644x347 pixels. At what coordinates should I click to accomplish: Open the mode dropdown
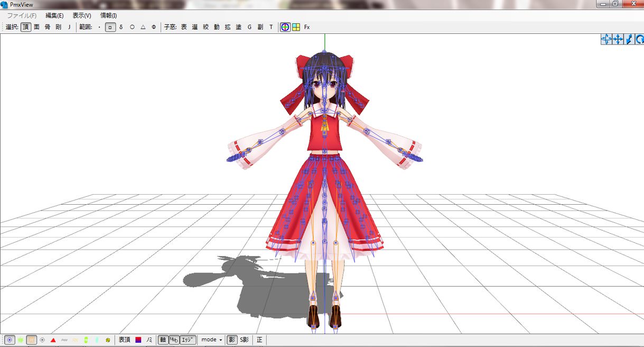click(211, 340)
